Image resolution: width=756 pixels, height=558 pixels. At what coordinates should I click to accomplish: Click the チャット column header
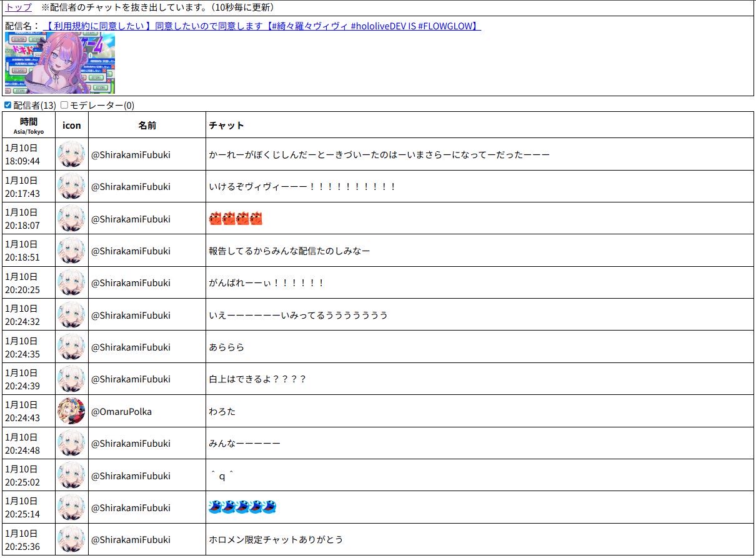pyautogui.click(x=226, y=126)
